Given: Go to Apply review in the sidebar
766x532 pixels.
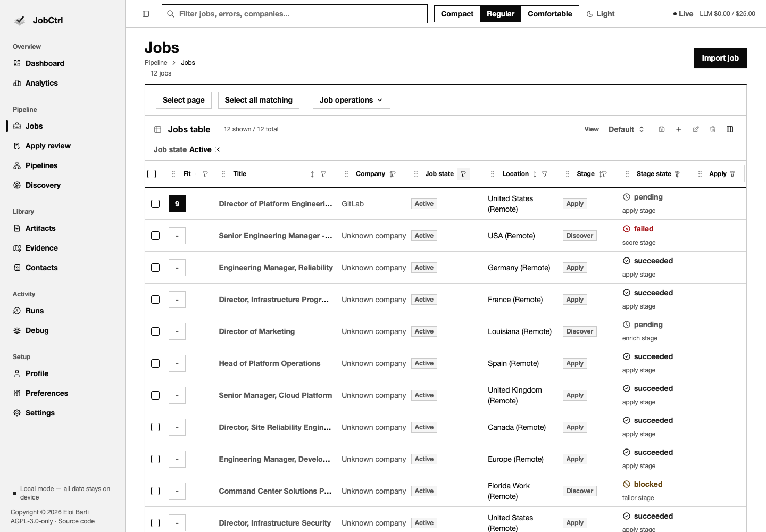Looking at the screenshot, I should tap(63, 146).
